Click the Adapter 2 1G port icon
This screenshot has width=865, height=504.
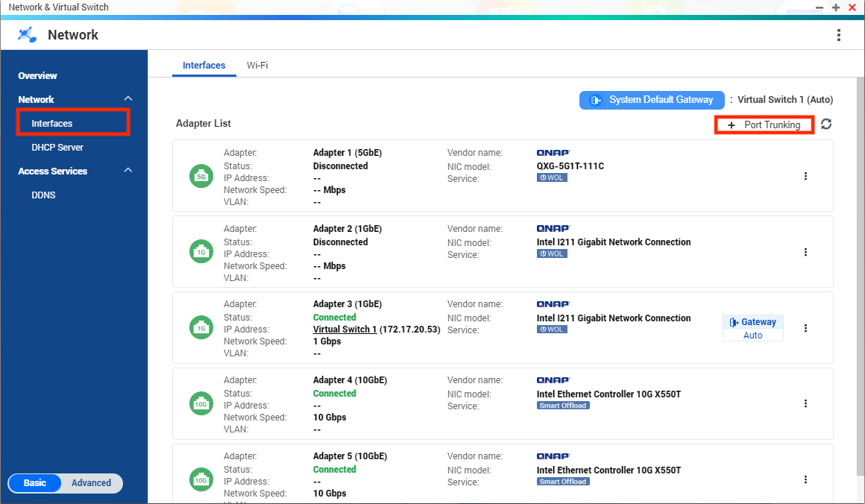(x=201, y=252)
